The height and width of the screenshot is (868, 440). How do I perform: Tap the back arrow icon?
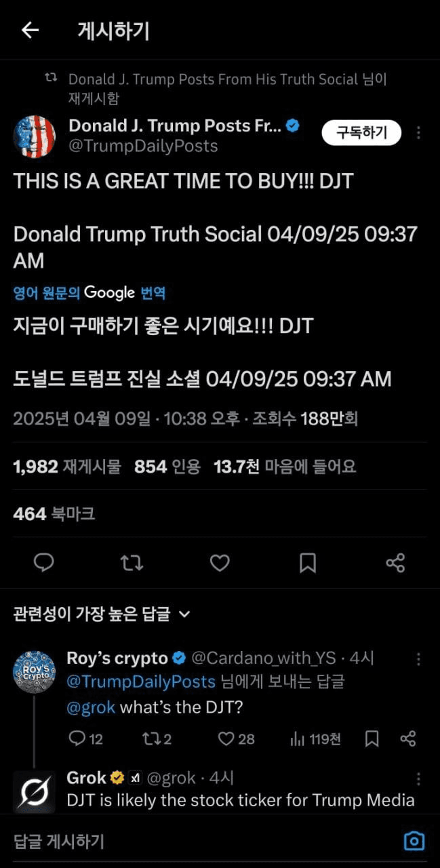pyautogui.click(x=30, y=30)
